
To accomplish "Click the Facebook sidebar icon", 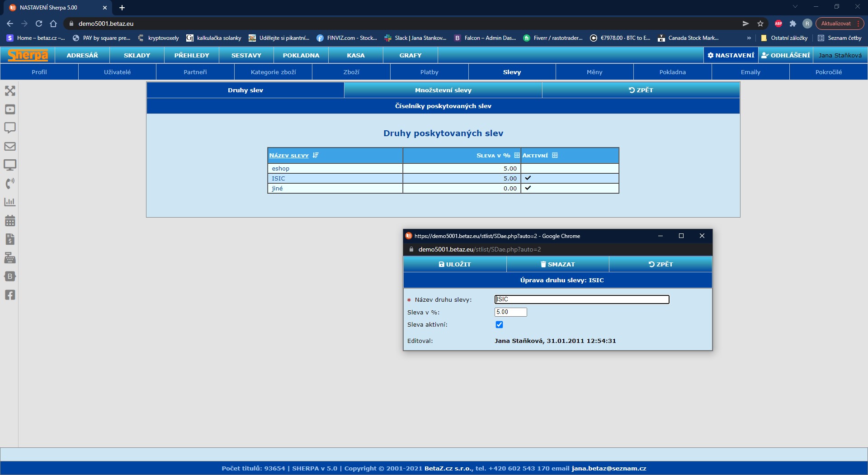I will 10,295.
